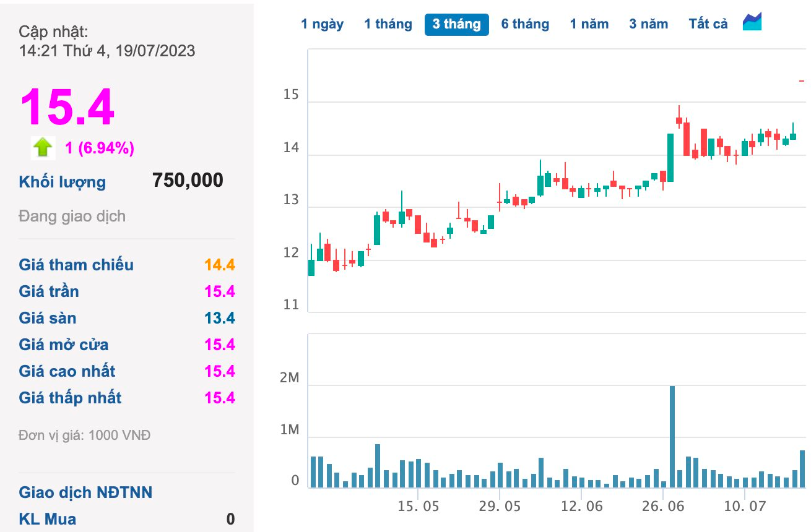Viewport: 811px width, 532px height.
Task: Click the 'Đơn vị giá: 1000 VNĐ' note
Action: pos(85,435)
